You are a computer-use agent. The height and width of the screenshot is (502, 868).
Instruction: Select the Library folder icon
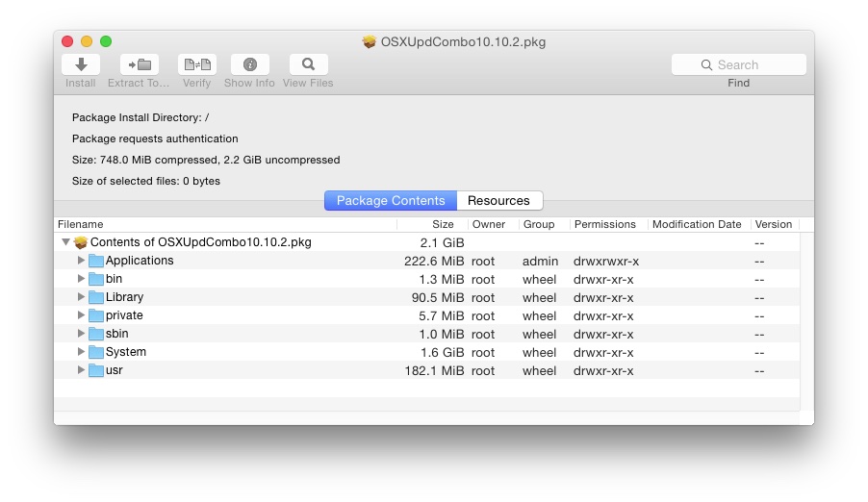(x=96, y=297)
